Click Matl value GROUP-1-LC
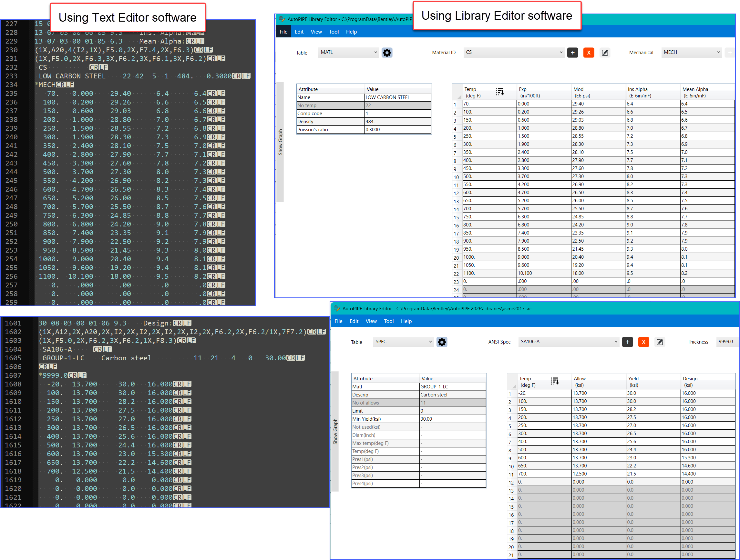This screenshot has height=560, width=740. coord(453,386)
